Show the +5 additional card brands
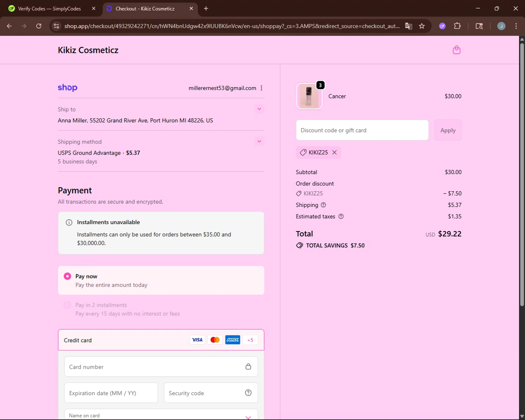 (250, 340)
